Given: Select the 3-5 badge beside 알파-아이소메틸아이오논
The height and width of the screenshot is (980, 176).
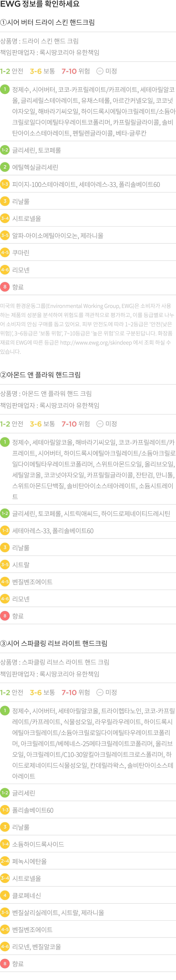Looking at the screenshot, I should [x=5, y=236].
